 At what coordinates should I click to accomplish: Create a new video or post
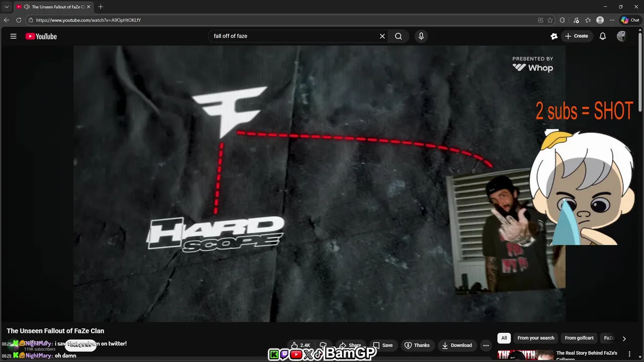577,36
